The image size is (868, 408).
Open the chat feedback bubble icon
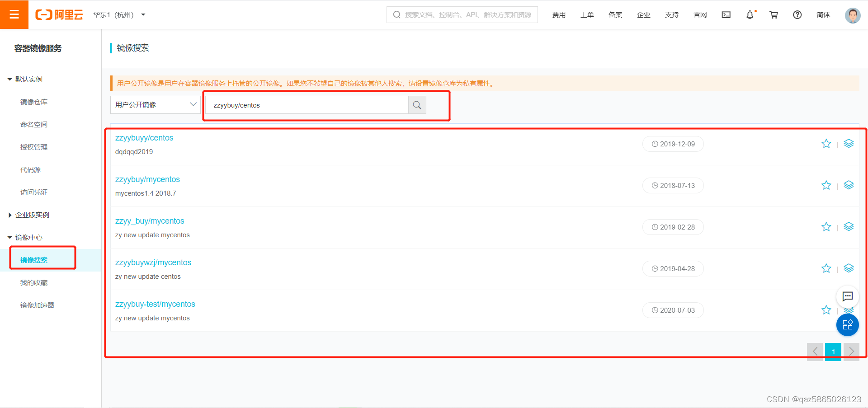[x=848, y=296]
